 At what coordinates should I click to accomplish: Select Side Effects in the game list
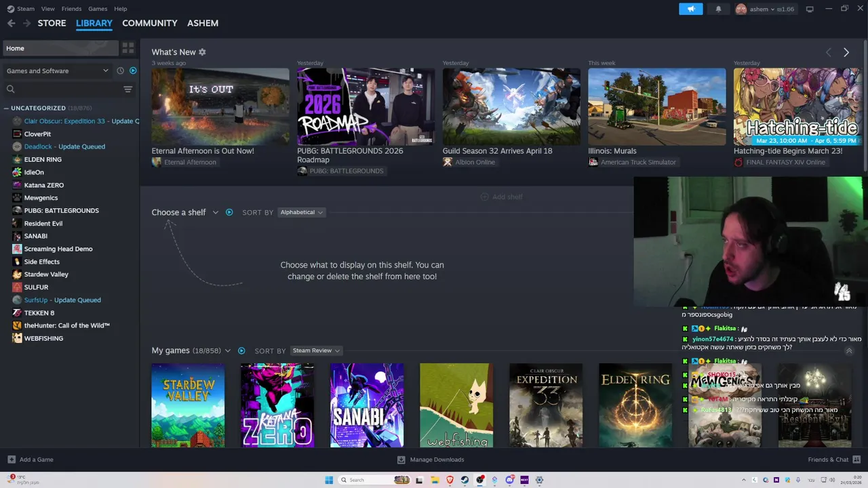42,262
